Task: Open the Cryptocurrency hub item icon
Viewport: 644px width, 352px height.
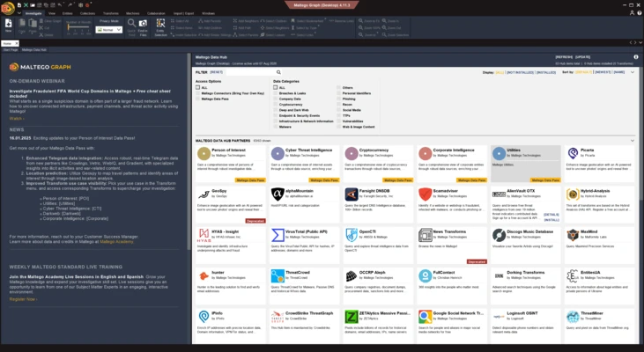Action: tap(352, 153)
